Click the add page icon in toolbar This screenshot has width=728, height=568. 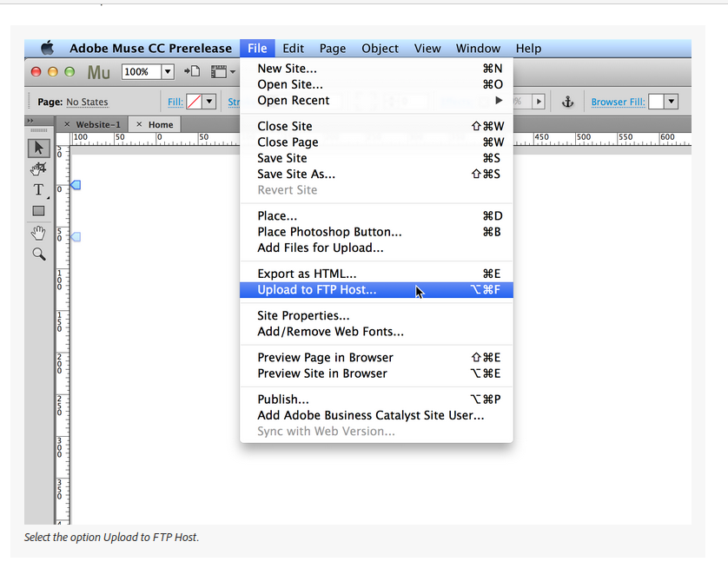pos(192,71)
